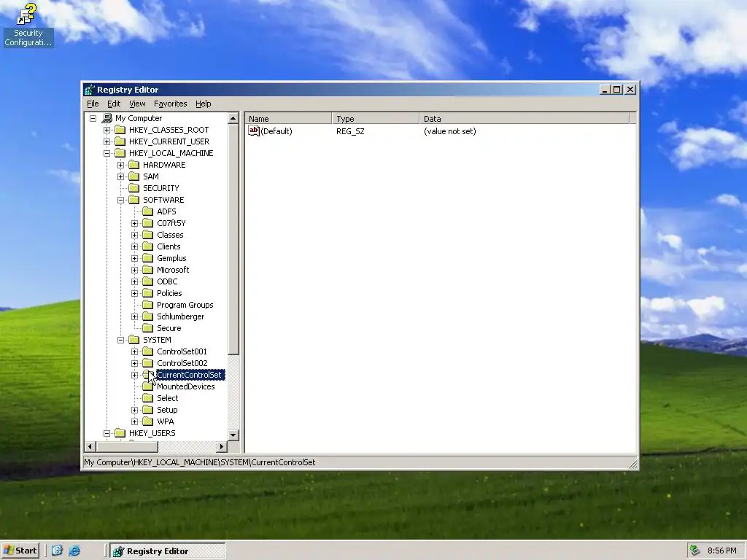This screenshot has height=560, width=747.
Task: Click tree horizontal scrollbar left arrow
Action: coord(90,446)
